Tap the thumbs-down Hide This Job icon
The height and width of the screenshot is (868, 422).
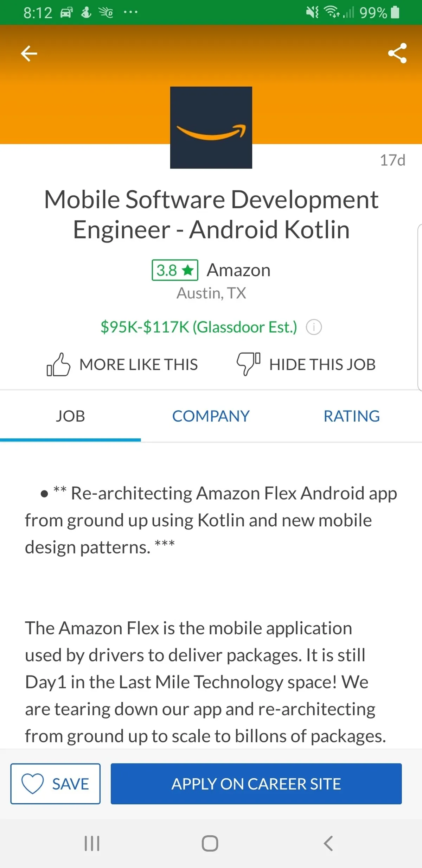248,364
